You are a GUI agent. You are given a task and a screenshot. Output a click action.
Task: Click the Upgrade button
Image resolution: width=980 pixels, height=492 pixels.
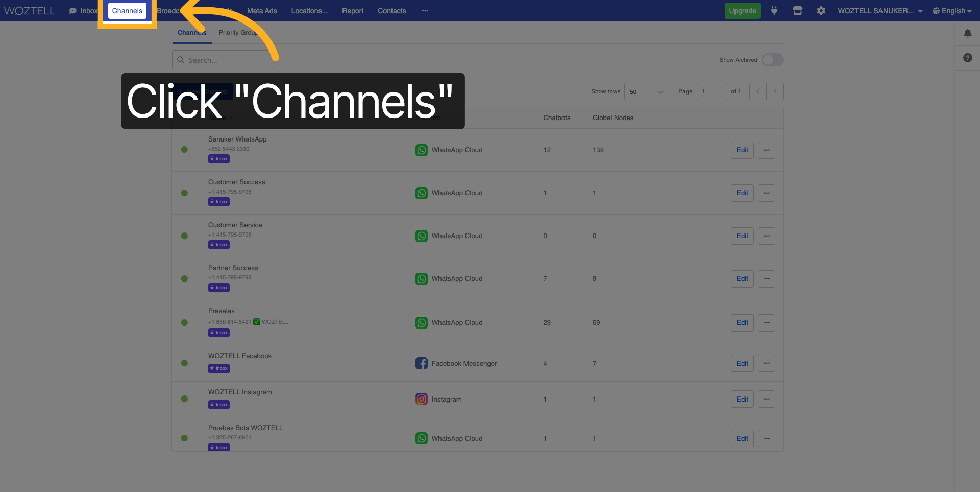pyautogui.click(x=742, y=11)
